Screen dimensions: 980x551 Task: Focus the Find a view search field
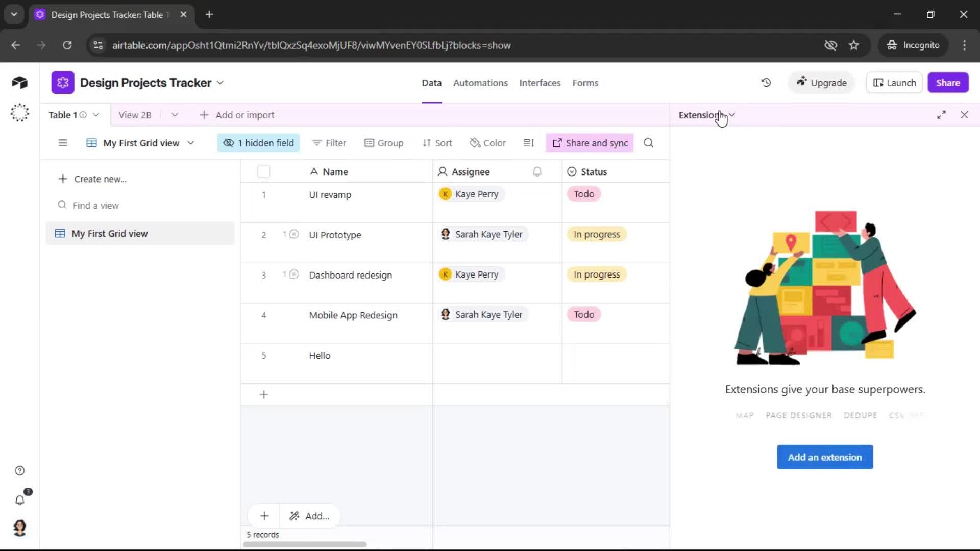tap(140, 205)
